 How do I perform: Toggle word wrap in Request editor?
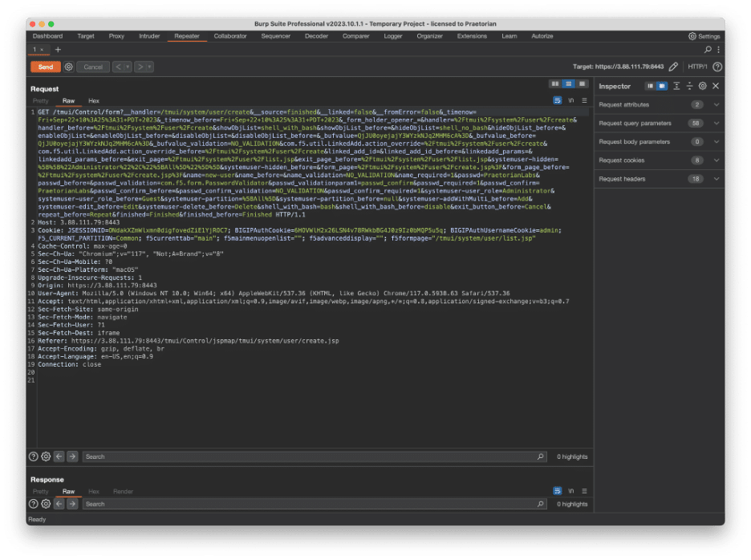pyautogui.click(x=557, y=100)
